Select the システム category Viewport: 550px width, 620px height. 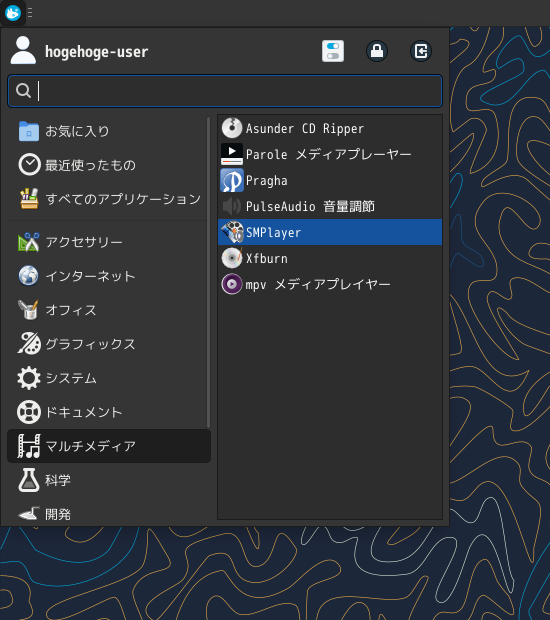107,378
